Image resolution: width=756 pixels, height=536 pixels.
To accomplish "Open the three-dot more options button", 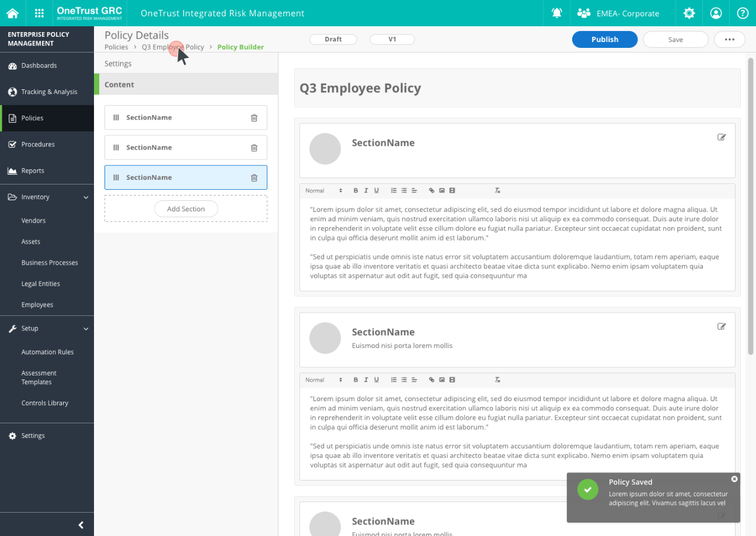I will [729, 39].
